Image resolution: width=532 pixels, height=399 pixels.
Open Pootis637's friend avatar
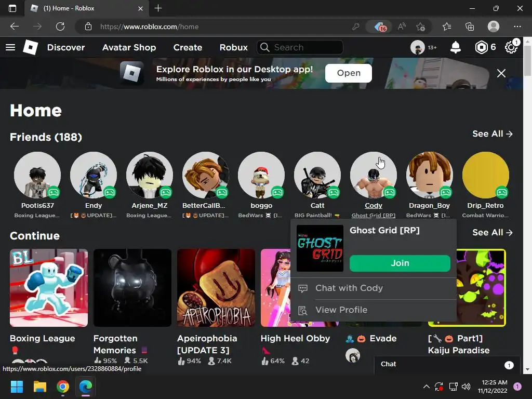(37, 175)
